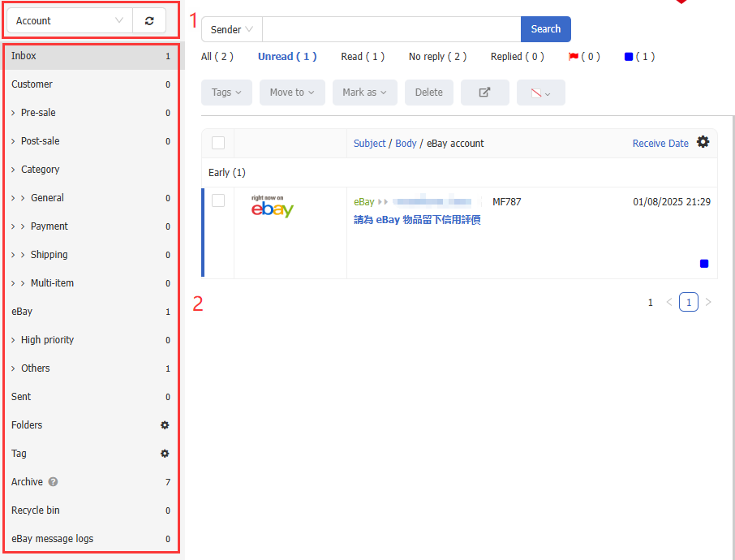This screenshot has width=735, height=560.
Task: Open the flag color swatch dropdown in the toolbar
Action: (540, 93)
